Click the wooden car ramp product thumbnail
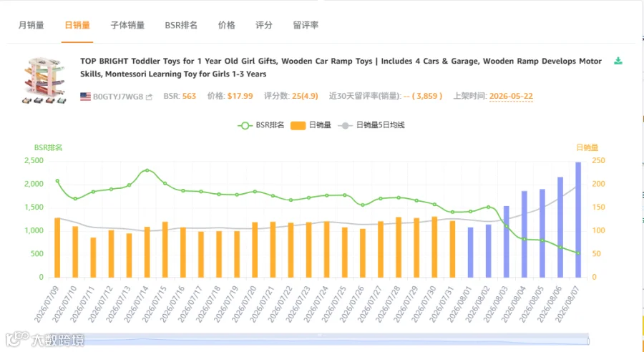Screen dimensions: 644x352 (44, 80)
